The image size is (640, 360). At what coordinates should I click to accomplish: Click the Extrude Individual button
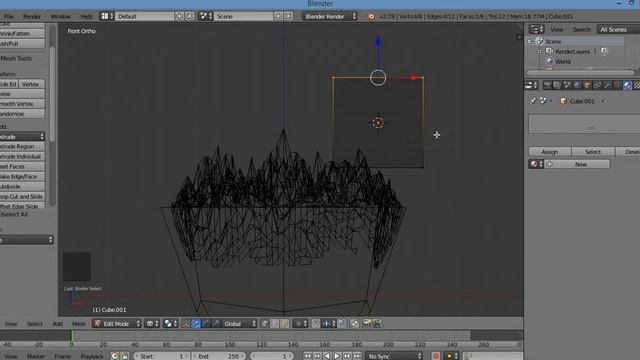(x=22, y=156)
